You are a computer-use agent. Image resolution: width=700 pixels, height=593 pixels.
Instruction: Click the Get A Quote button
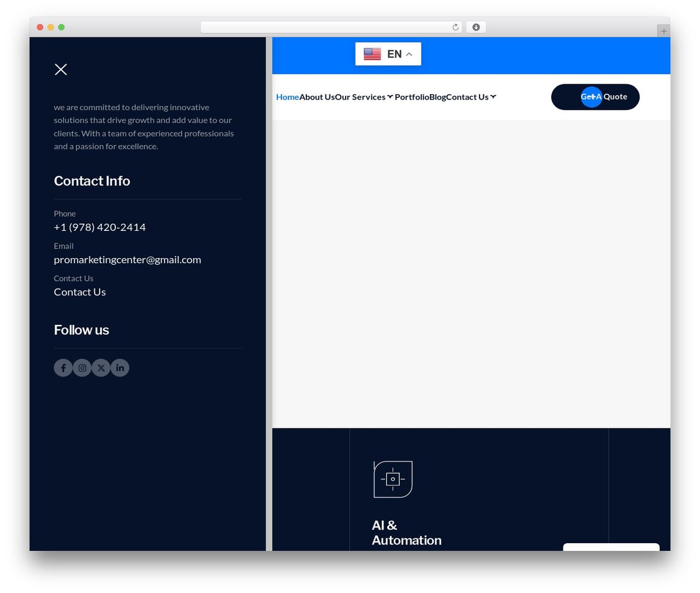point(595,97)
